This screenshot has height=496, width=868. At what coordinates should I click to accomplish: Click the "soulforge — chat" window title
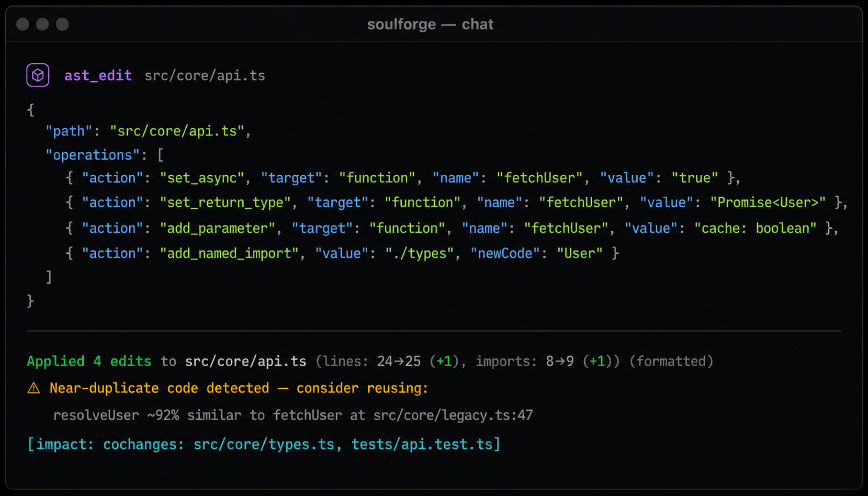point(430,24)
